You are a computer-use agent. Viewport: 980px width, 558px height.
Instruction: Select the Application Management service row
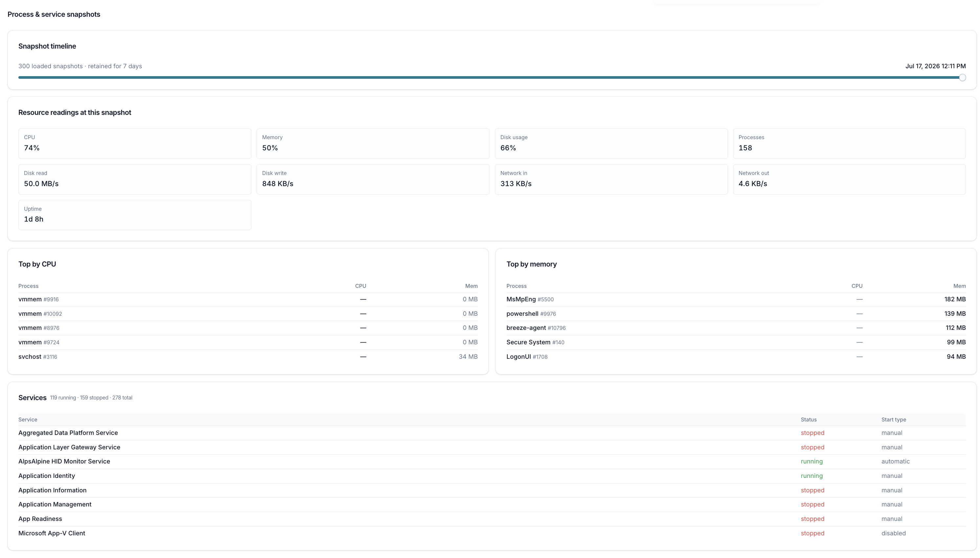[x=492, y=505]
